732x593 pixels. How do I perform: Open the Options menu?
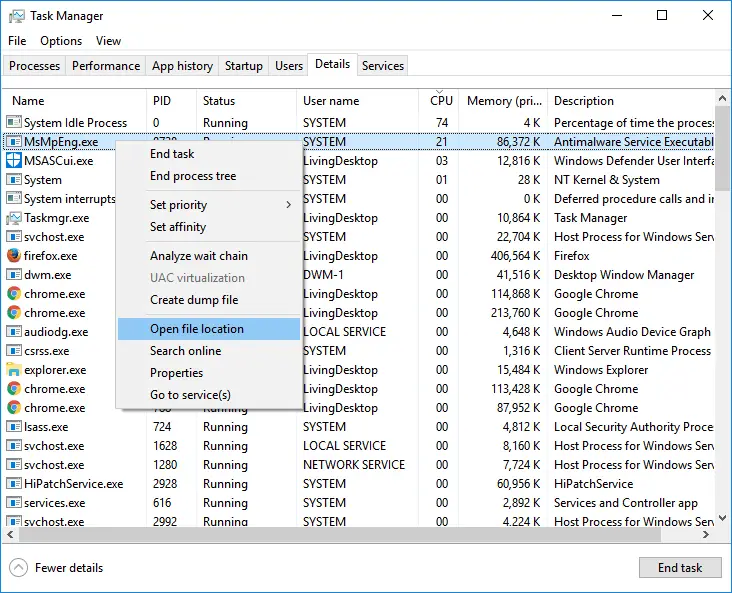(x=61, y=41)
